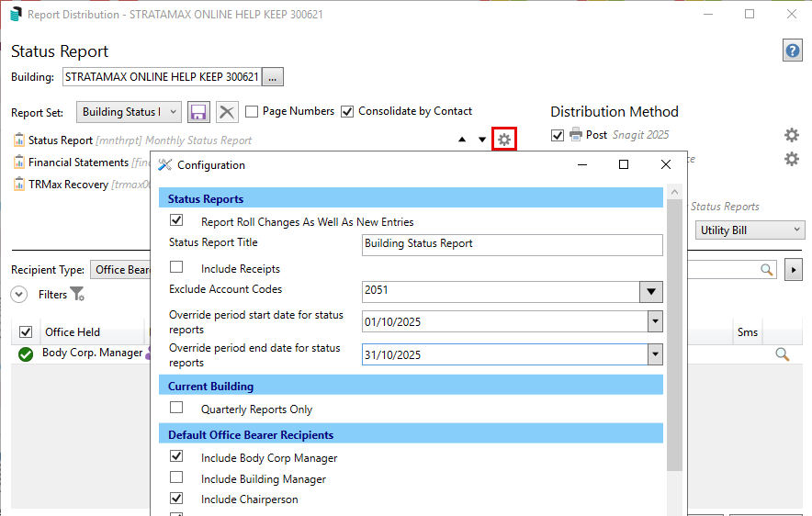Open Exclude Account Codes dropdown arrow
Viewport: 812px width, 516px height.
pyautogui.click(x=651, y=292)
